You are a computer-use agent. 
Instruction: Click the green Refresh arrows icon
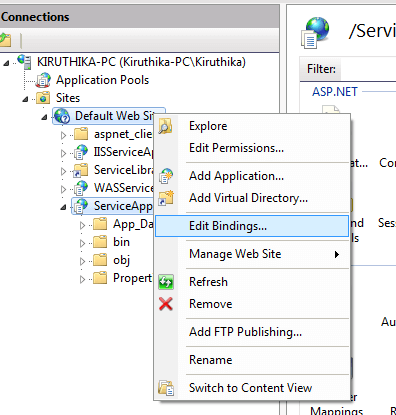[x=166, y=282]
